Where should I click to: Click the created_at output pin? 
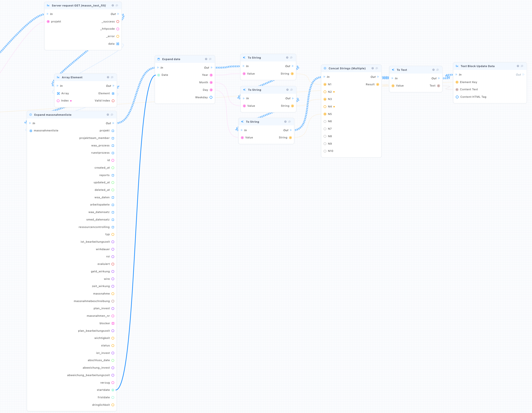[113, 168]
